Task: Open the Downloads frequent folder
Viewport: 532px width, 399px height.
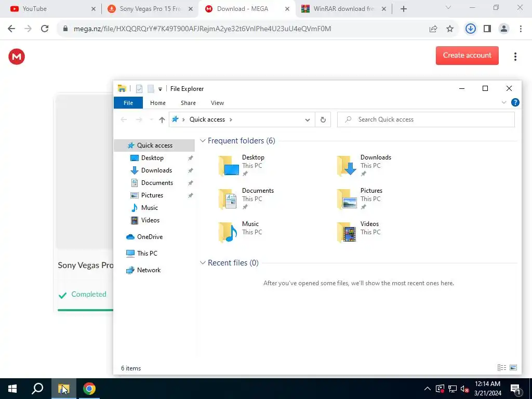Action: pos(364,166)
